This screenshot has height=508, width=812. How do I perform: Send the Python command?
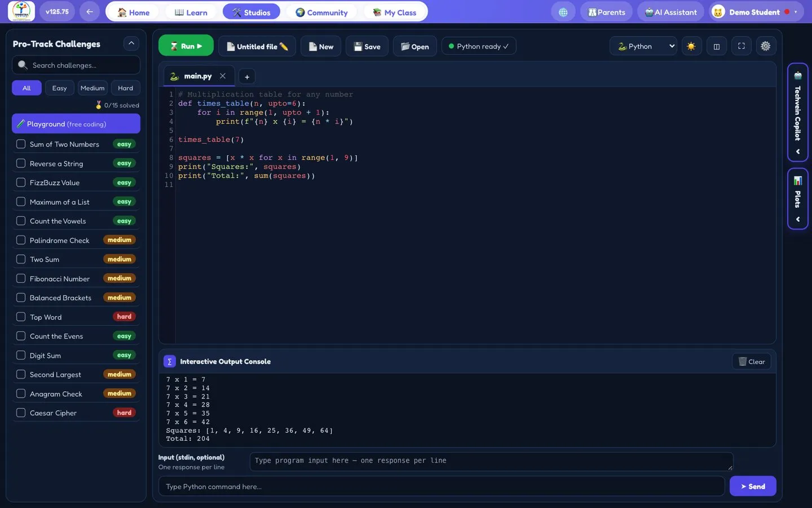pyautogui.click(x=753, y=486)
